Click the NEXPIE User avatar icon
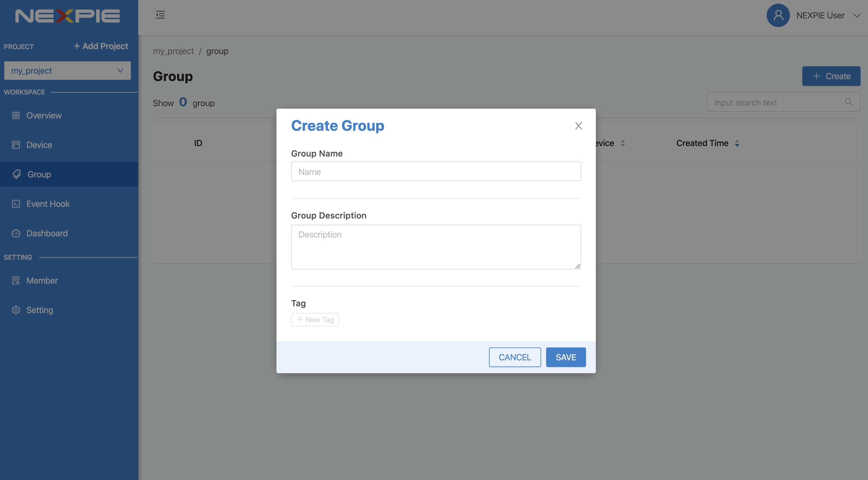This screenshot has width=868, height=480. pos(778,15)
